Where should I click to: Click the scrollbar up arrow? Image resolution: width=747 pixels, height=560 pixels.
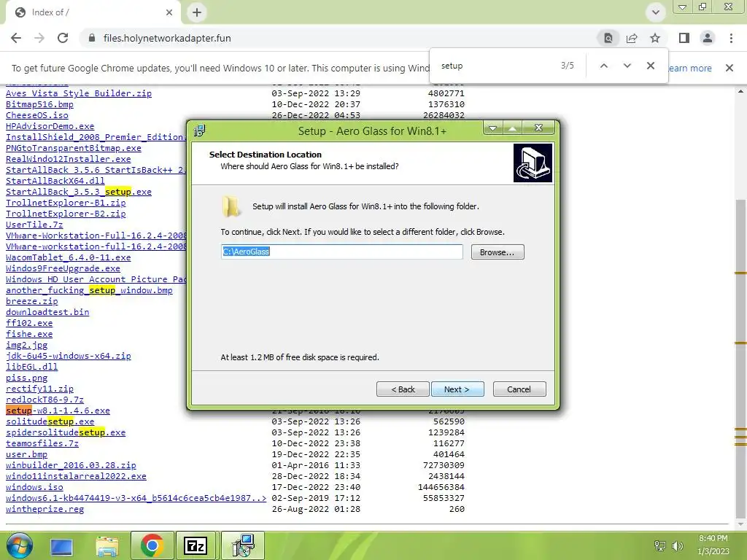tap(741, 91)
